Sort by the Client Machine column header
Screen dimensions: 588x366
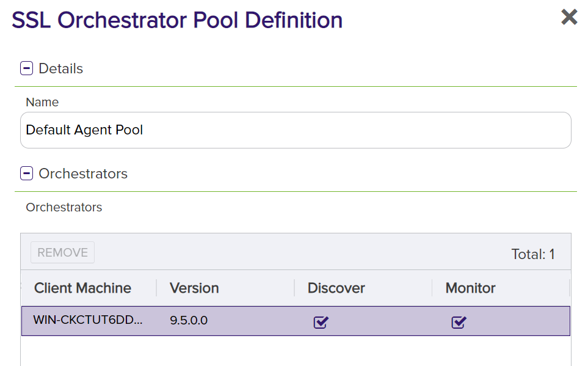(x=82, y=288)
